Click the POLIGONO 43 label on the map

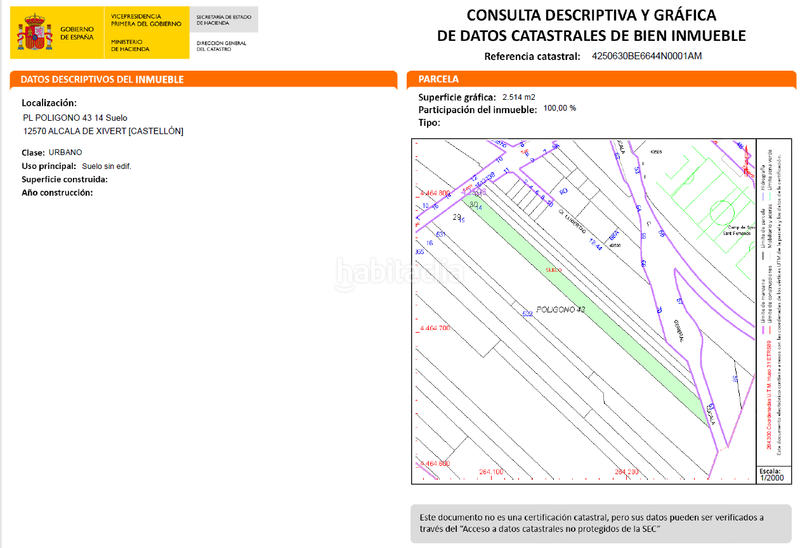[x=560, y=310]
